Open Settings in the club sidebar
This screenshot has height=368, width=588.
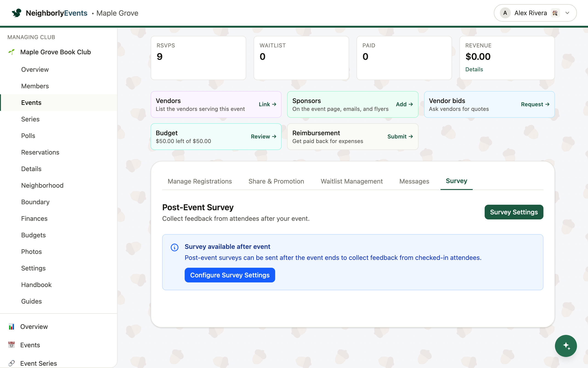click(59, 268)
